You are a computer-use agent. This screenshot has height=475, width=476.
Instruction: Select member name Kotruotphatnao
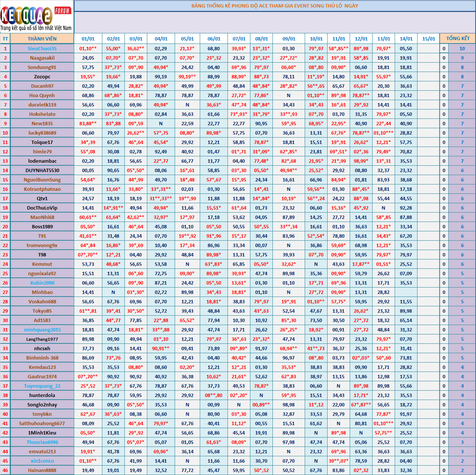pos(42,189)
